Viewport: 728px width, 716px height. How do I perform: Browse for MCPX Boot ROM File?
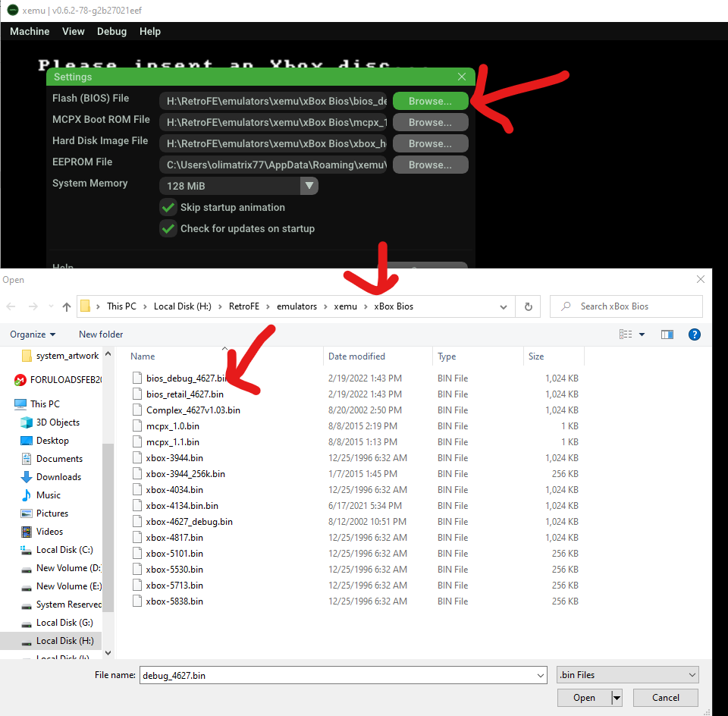[430, 123]
